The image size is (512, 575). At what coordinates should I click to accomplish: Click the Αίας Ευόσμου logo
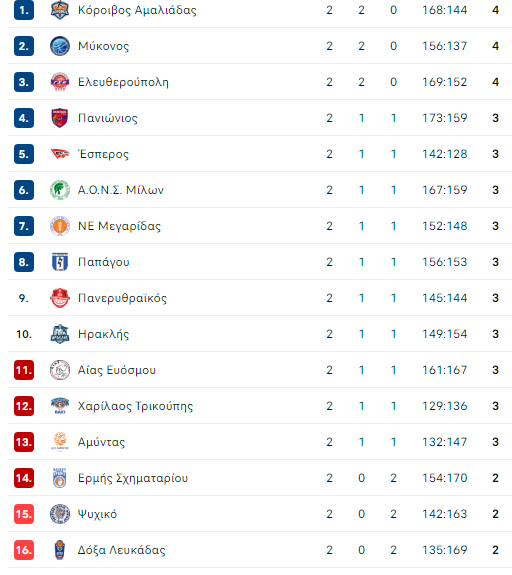click(60, 370)
